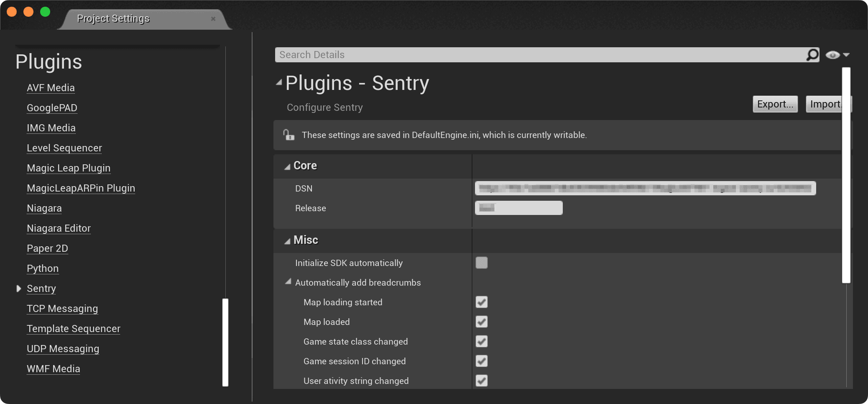The height and width of the screenshot is (404, 868).
Task: Uncheck Game state class changed
Action: [x=481, y=341]
